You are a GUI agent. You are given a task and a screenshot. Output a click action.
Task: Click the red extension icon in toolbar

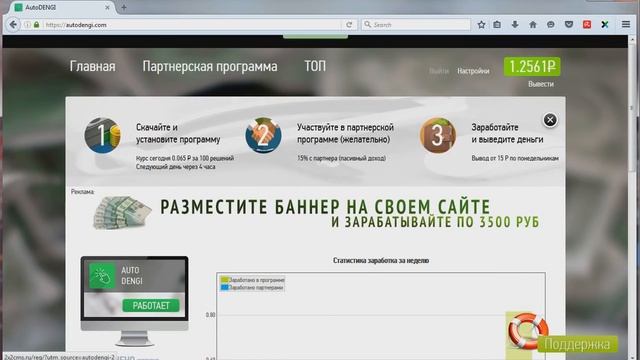tap(587, 24)
